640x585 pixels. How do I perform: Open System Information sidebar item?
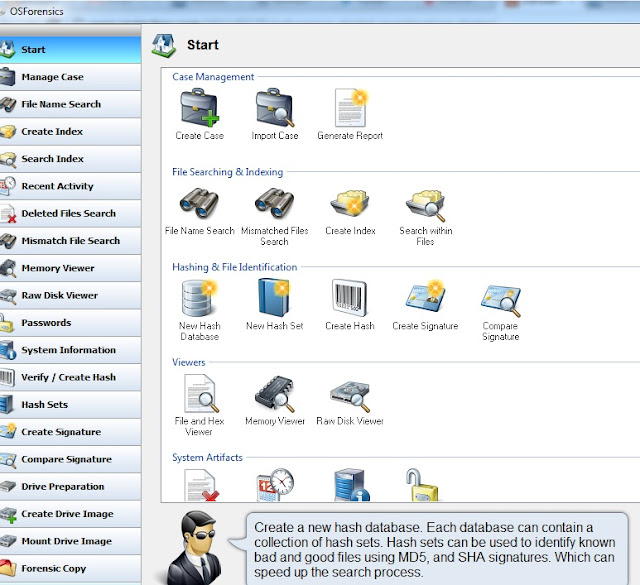(x=70, y=350)
